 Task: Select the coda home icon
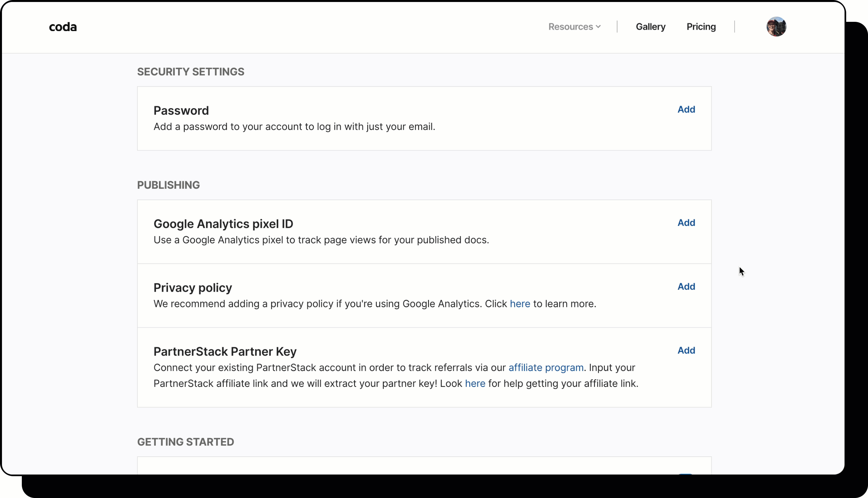(63, 26)
